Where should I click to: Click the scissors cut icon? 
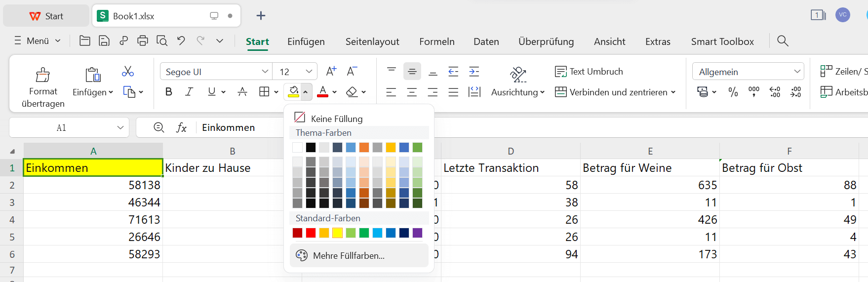click(x=128, y=72)
